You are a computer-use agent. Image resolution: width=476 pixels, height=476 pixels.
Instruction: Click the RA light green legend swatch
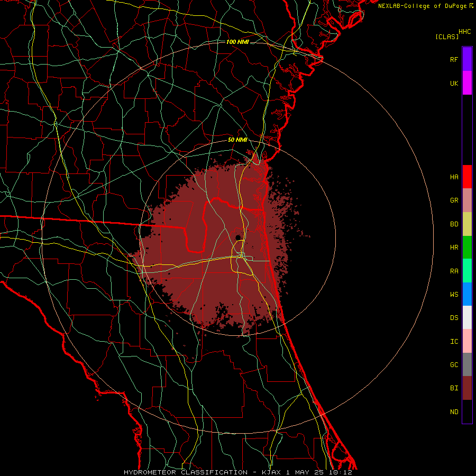coord(467,271)
